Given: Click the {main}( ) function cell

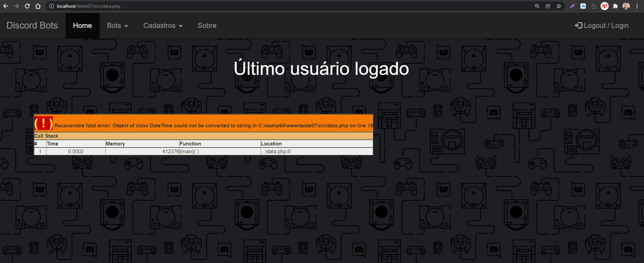Looking at the screenshot, I should click(220, 151).
